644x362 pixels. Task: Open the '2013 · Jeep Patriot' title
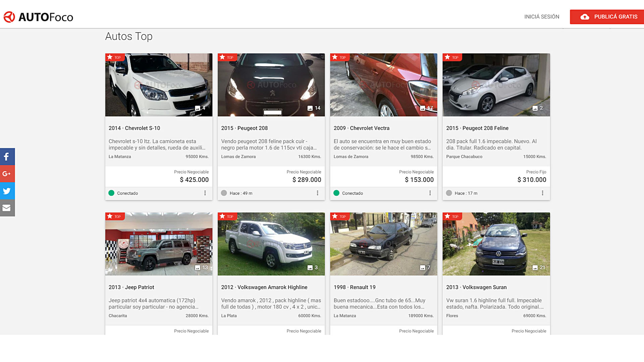coord(131,287)
